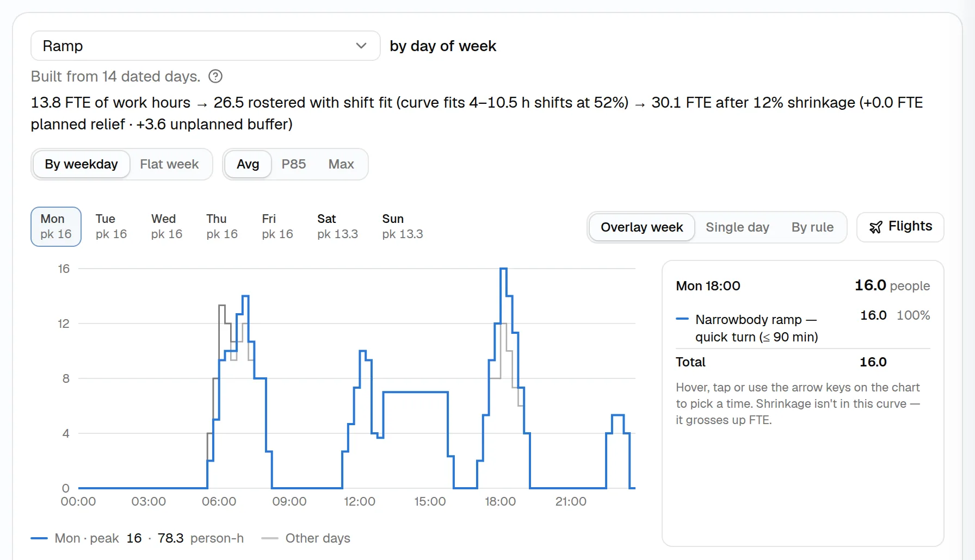Select the Avg statistic option
Viewport: 975px width, 560px height.
[x=248, y=164]
